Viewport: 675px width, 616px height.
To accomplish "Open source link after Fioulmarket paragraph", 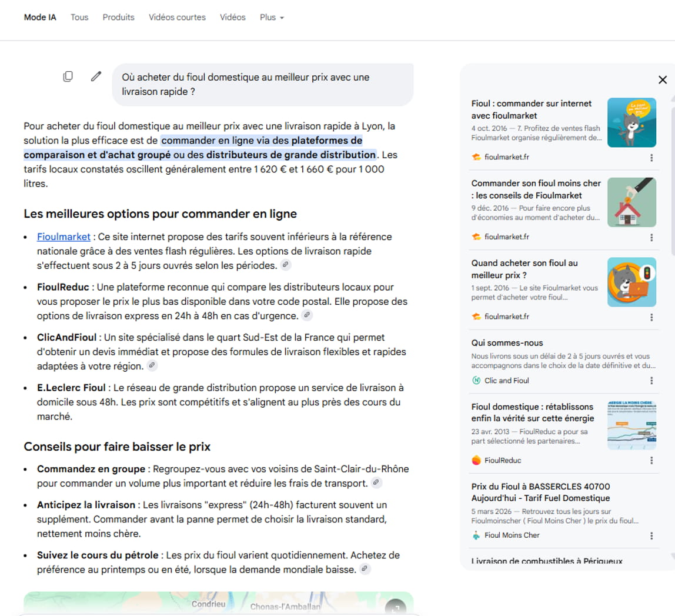I will click(285, 265).
